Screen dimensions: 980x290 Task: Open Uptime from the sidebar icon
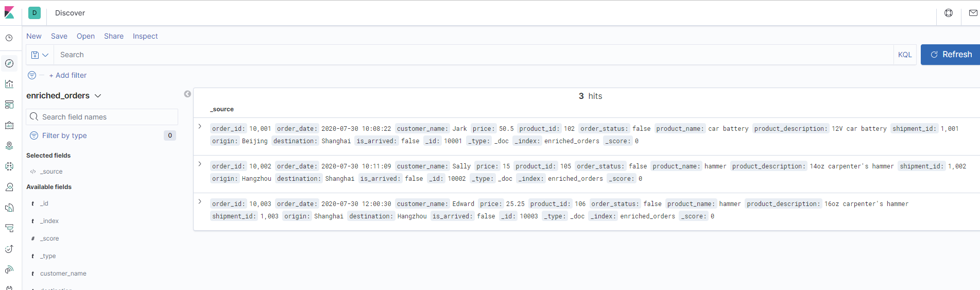tap(9, 249)
